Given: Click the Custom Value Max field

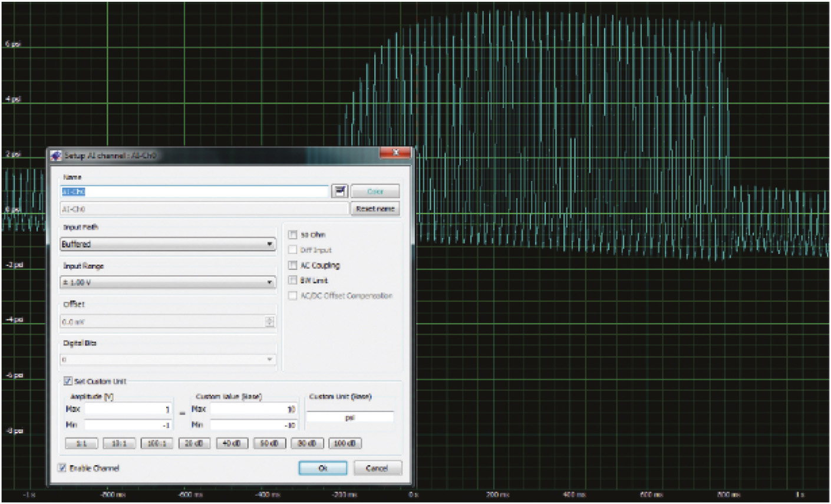Looking at the screenshot, I should (x=253, y=409).
